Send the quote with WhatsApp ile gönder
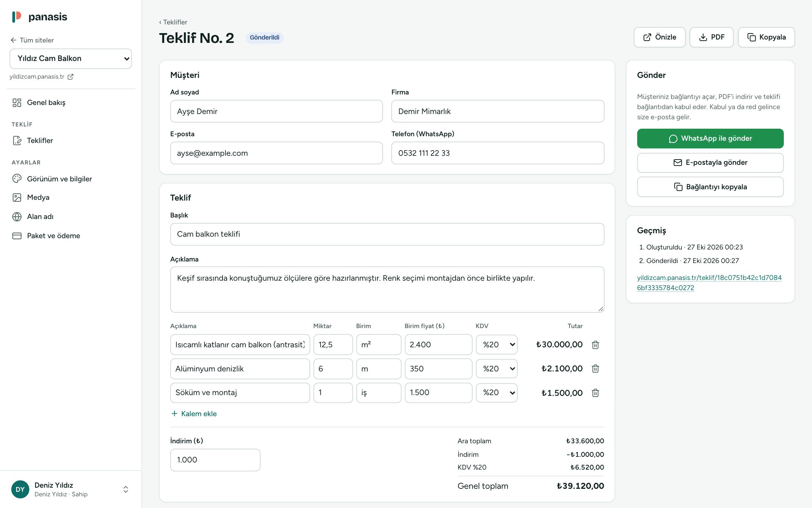812x508 pixels. tap(710, 138)
